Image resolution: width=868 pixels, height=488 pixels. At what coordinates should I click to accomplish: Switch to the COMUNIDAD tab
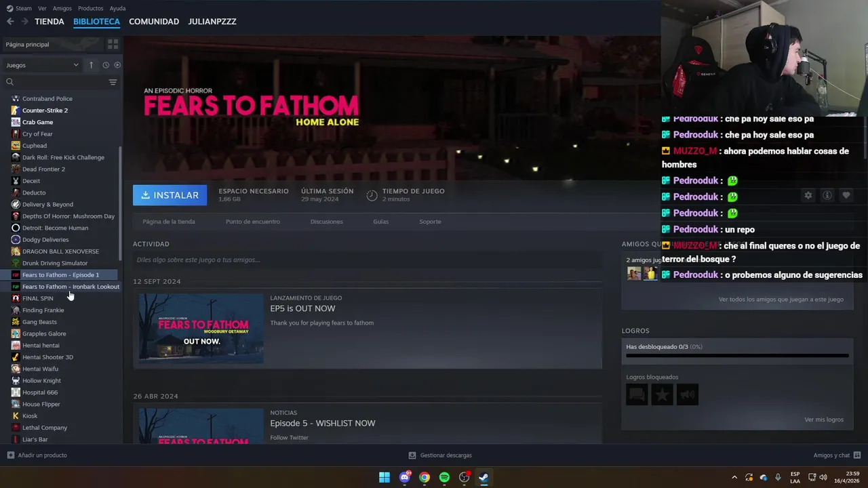pyautogui.click(x=154, y=22)
